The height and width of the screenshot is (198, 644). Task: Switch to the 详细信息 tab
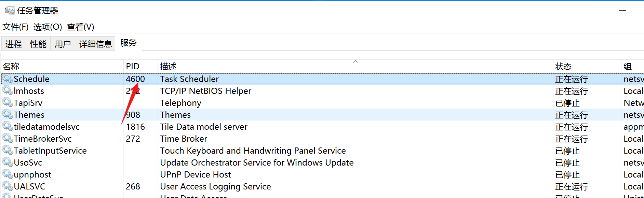tap(95, 44)
